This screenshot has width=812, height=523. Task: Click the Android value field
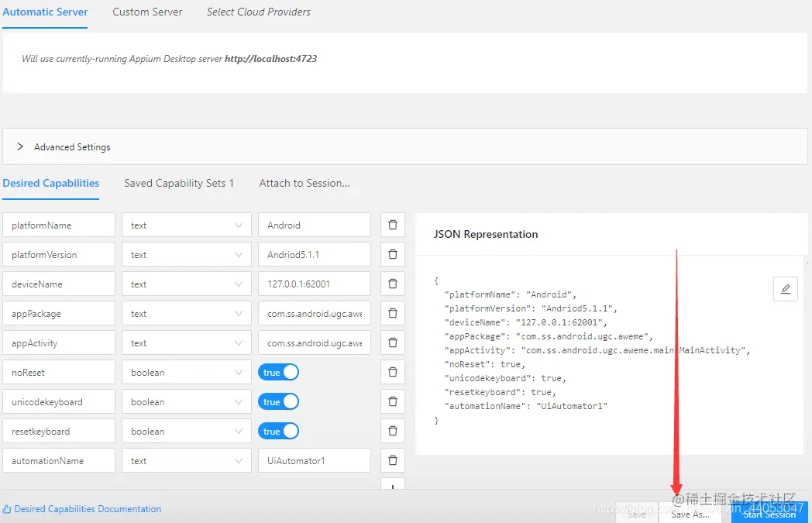click(315, 225)
